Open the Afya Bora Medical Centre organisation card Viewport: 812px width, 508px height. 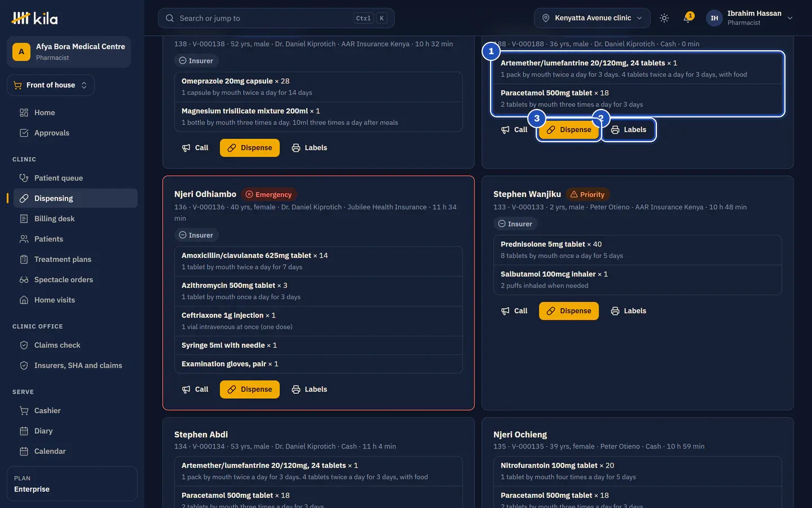[x=69, y=52]
